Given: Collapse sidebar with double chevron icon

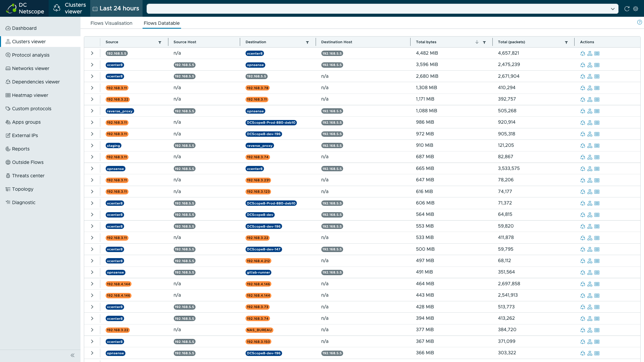Looking at the screenshot, I should tap(72, 355).
